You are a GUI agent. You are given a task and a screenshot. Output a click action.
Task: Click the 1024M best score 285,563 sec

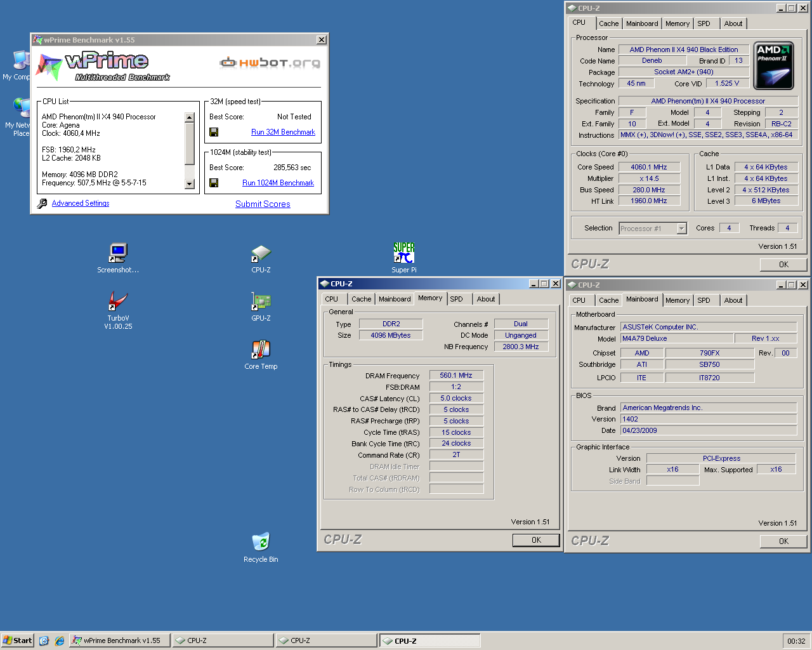click(292, 168)
